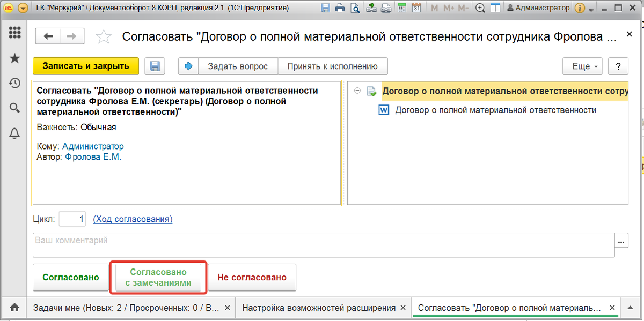Click Задать вопрос button
The image size is (644, 321).
pyautogui.click(x=238, y=66)
